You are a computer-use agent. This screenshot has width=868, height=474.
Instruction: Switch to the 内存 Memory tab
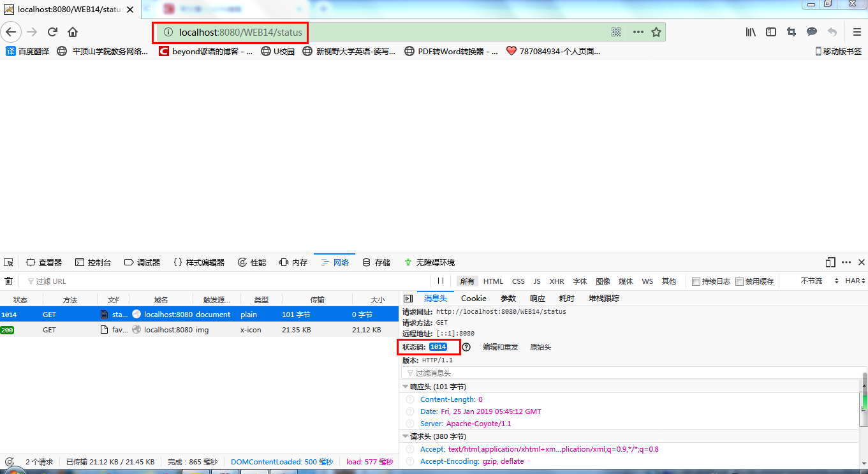pyautogui.click(x=293, y=262)
